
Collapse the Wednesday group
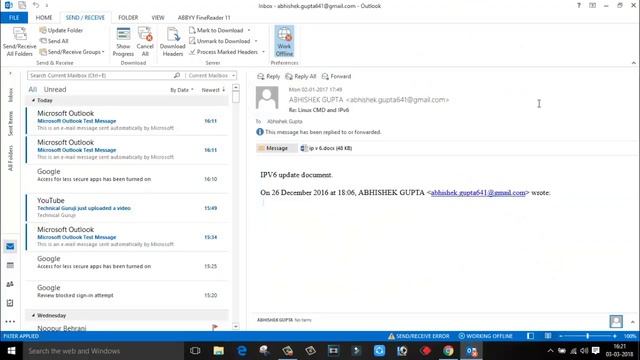(x=33, y=316)
